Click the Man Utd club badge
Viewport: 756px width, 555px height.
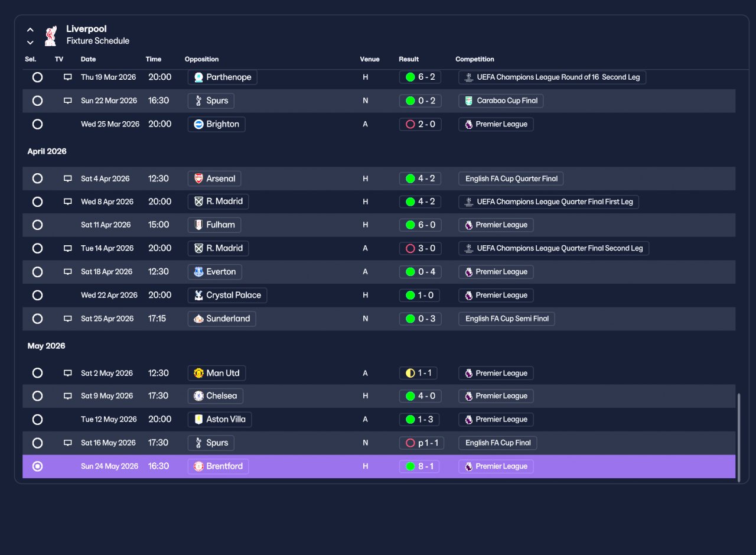pos(198,373)
